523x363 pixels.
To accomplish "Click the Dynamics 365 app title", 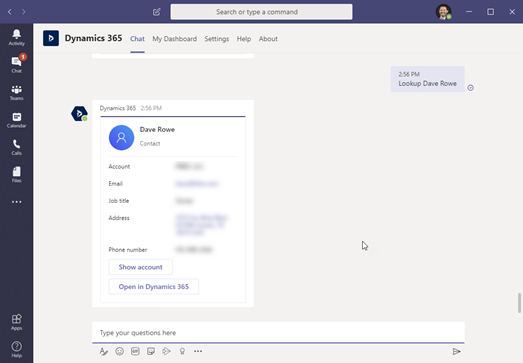I will 93,38.
